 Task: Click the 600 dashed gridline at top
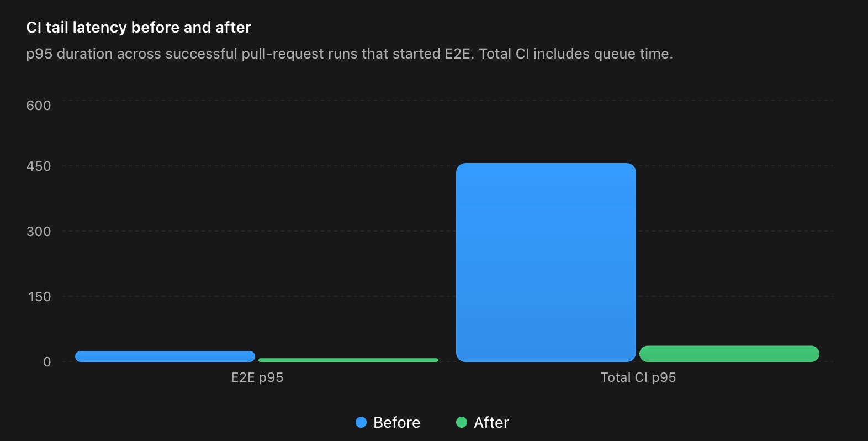(x=448, y=100)
